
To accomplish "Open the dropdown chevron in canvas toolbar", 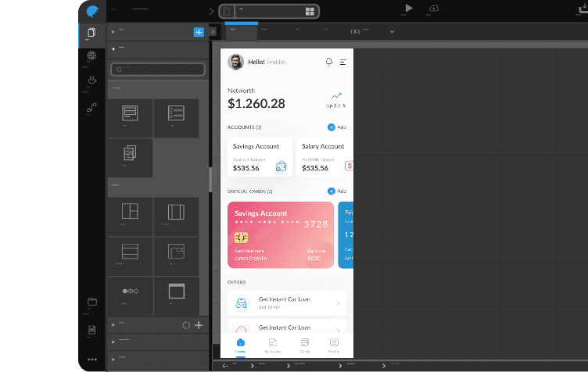I will pyautogui.click(x=392, y=32).
